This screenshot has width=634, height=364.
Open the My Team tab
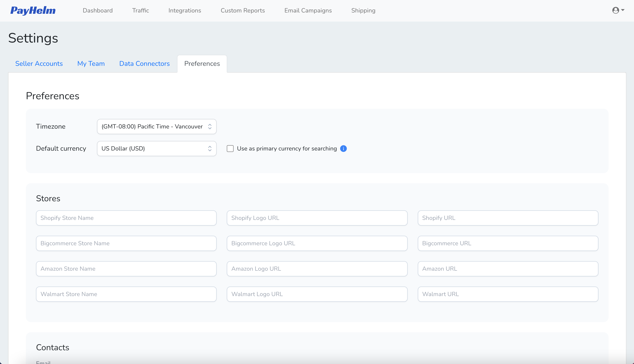click(x=91, y=63)
